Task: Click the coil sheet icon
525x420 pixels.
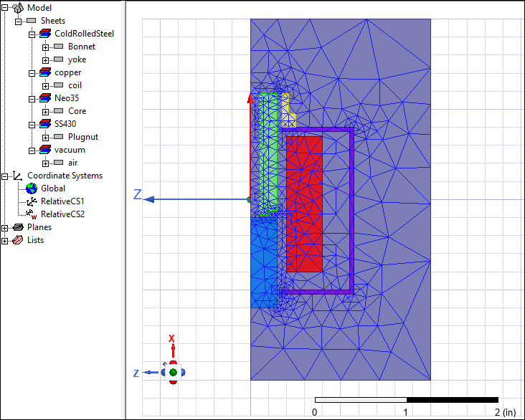Action: click(59, 85)
